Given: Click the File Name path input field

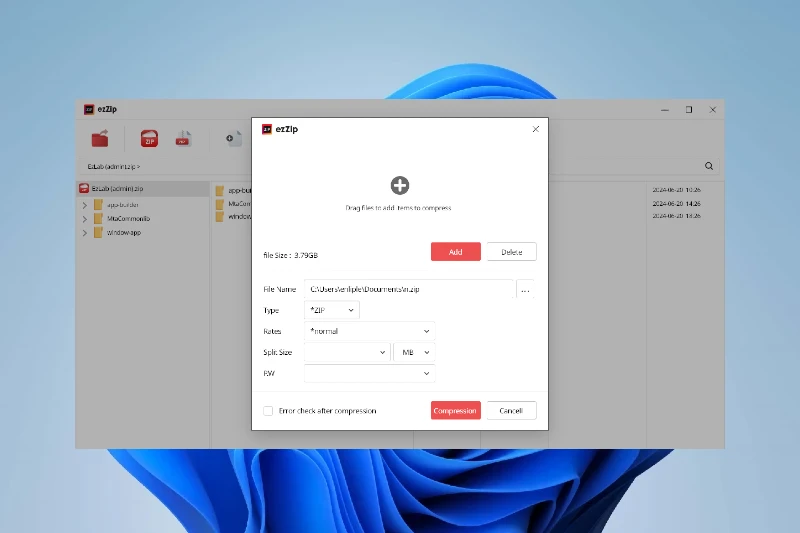Looking at the screenshot, I should click(408, 289).
